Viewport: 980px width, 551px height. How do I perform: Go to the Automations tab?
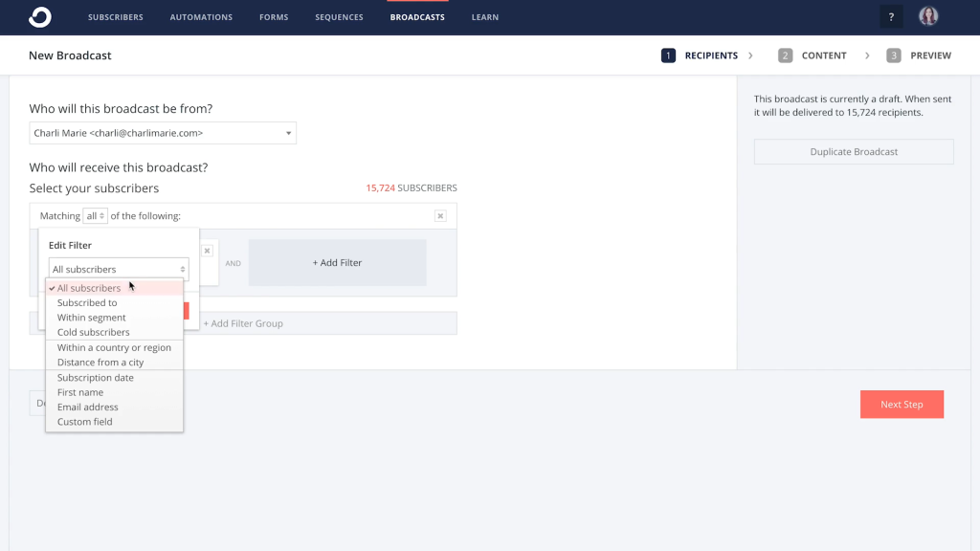pos(201,17)
